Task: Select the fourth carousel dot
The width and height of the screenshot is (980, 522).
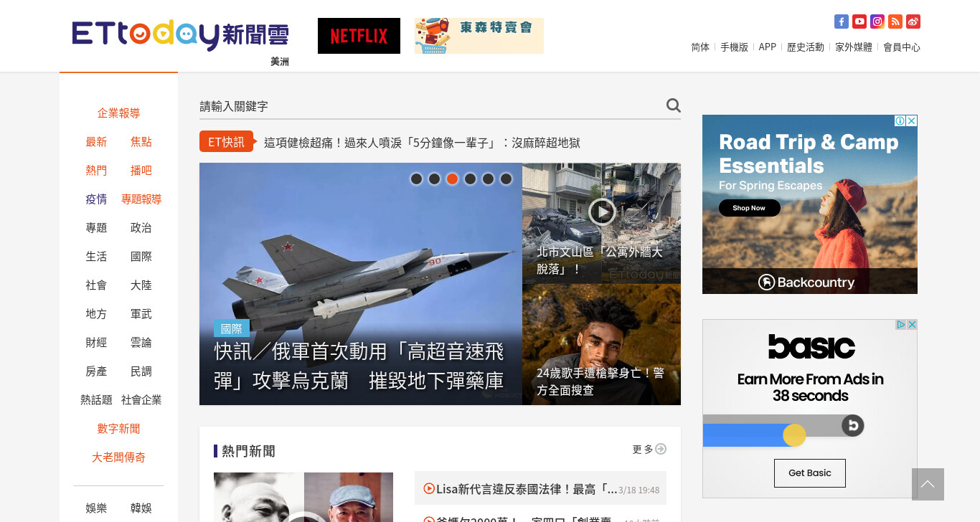Action: [x=470, y=179]
